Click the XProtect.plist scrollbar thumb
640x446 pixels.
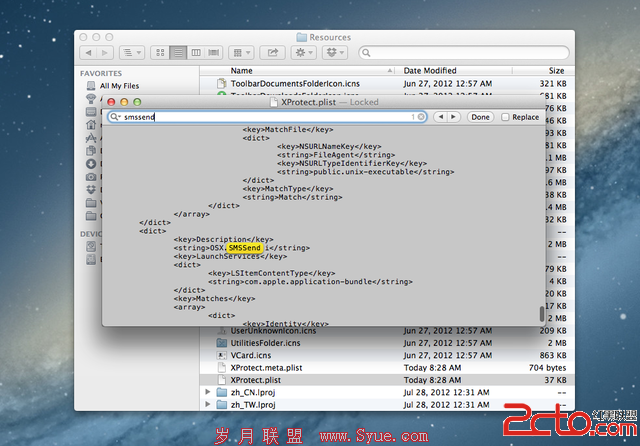(x=542, y=314)
